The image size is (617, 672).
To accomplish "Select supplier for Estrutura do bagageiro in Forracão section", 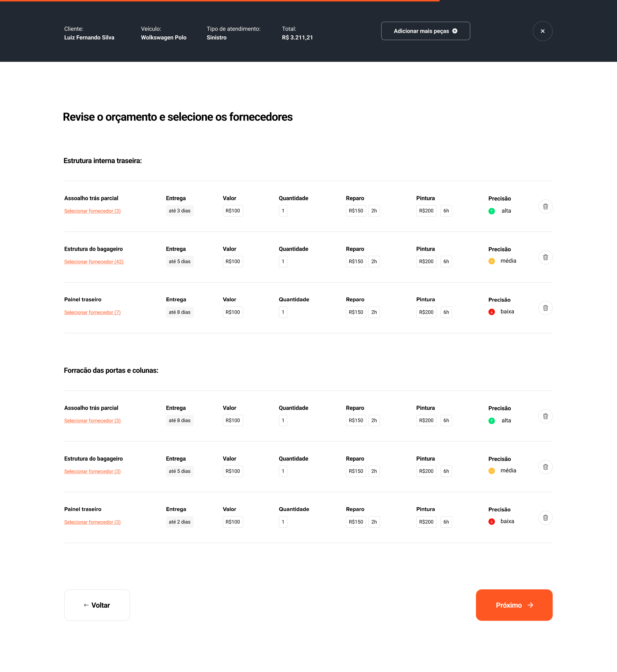I will click(x=93, y=472).
